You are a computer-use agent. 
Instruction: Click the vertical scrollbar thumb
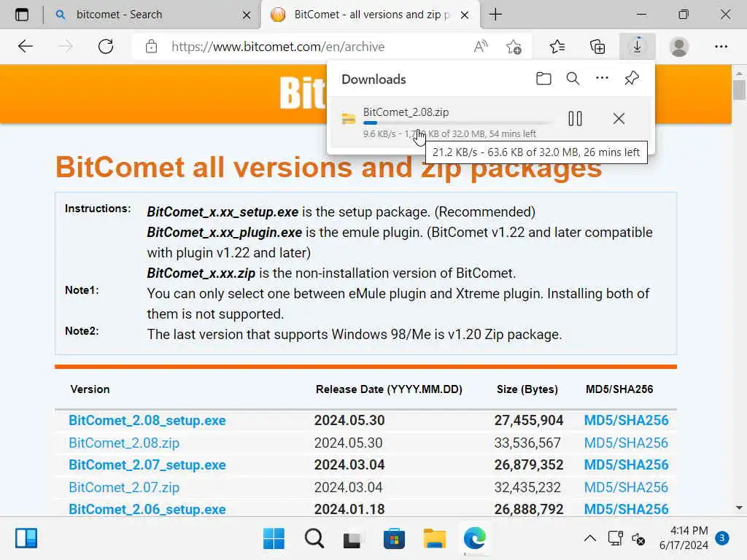coord(739,90)
